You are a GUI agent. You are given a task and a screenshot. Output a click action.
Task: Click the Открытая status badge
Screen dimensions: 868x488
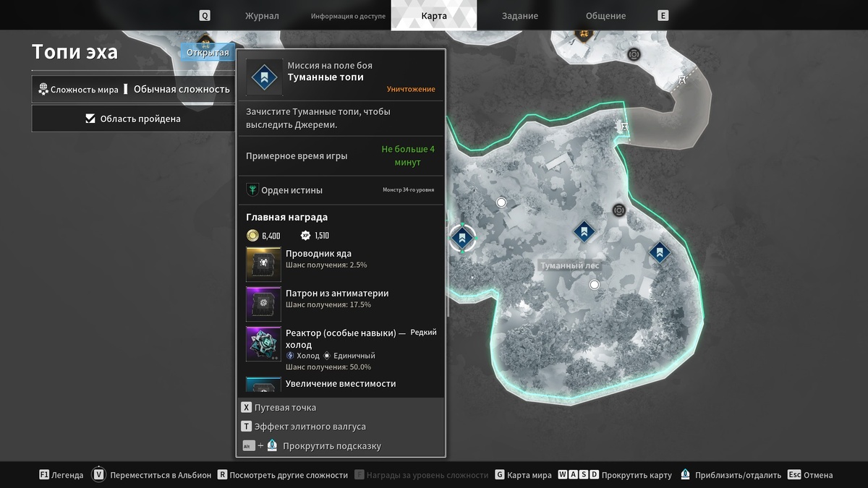208,52
